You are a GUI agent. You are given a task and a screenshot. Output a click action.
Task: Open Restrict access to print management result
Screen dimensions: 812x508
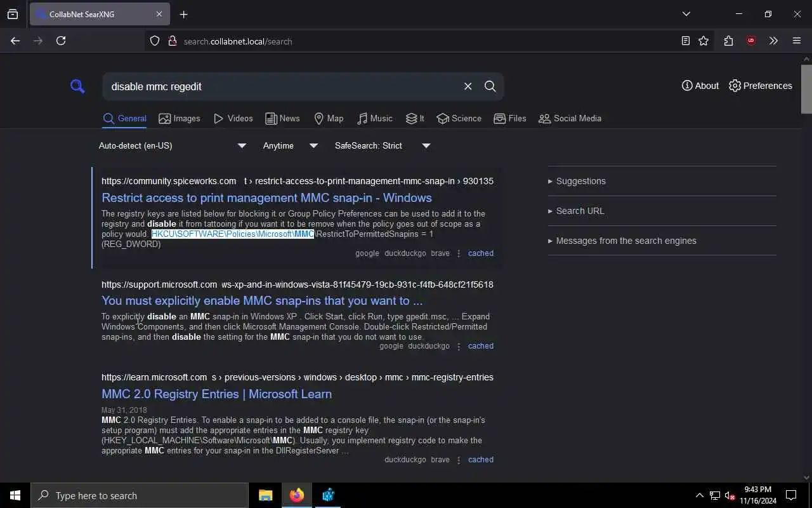266,197
